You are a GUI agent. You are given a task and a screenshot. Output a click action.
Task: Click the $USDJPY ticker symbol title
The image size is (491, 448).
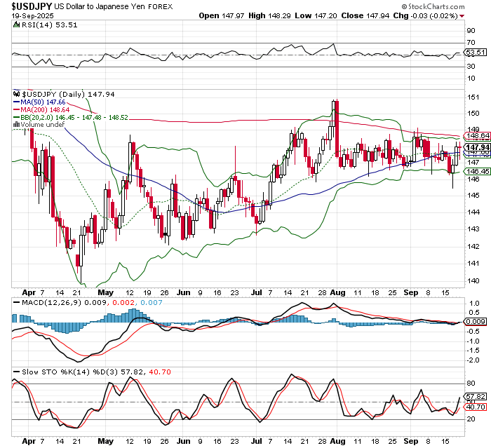32,5
